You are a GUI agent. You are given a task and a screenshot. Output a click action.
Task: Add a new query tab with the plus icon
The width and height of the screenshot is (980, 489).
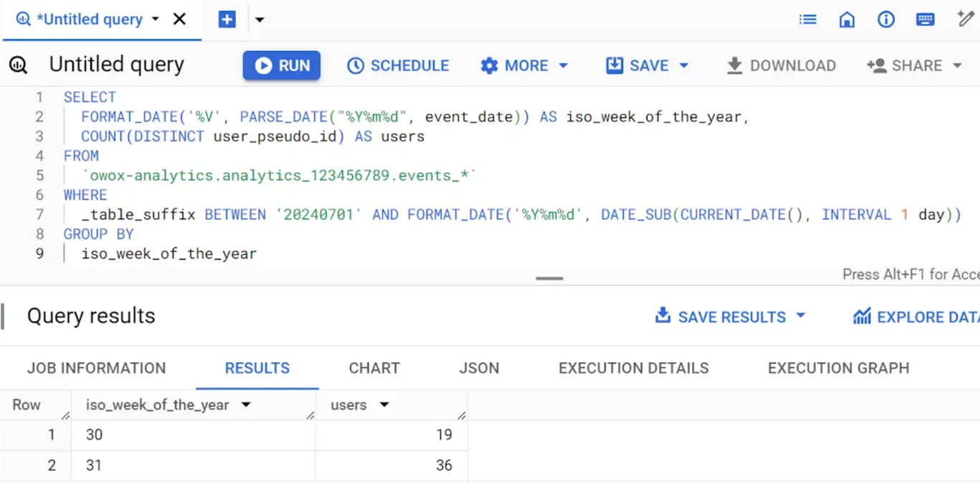tap(227, 19)
